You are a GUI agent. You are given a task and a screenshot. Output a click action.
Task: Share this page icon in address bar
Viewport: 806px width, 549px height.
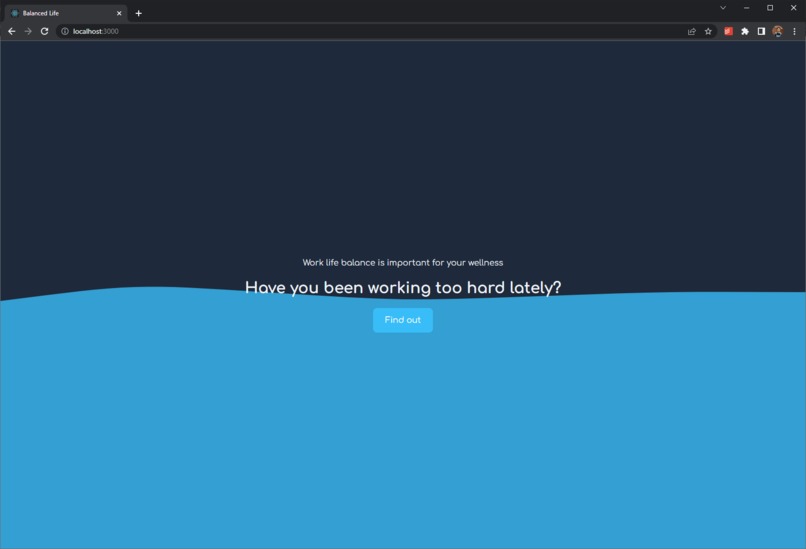(692, 31)
